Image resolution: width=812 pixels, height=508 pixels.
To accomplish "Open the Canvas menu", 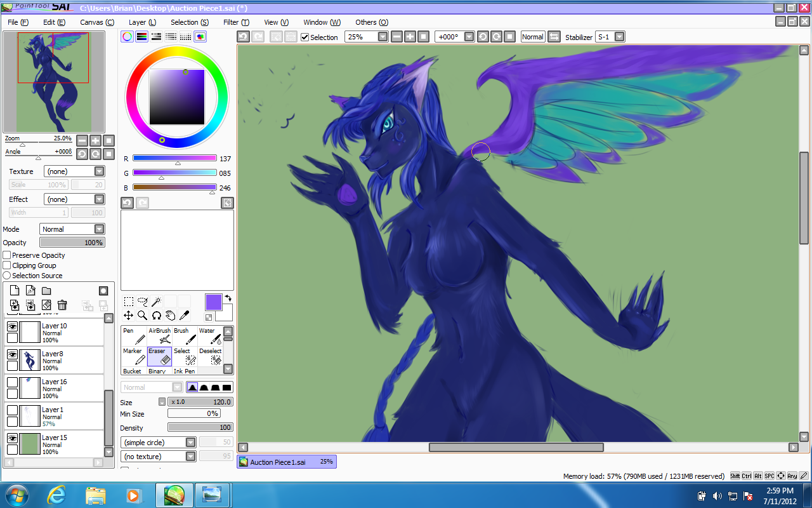I will [97, 22].
